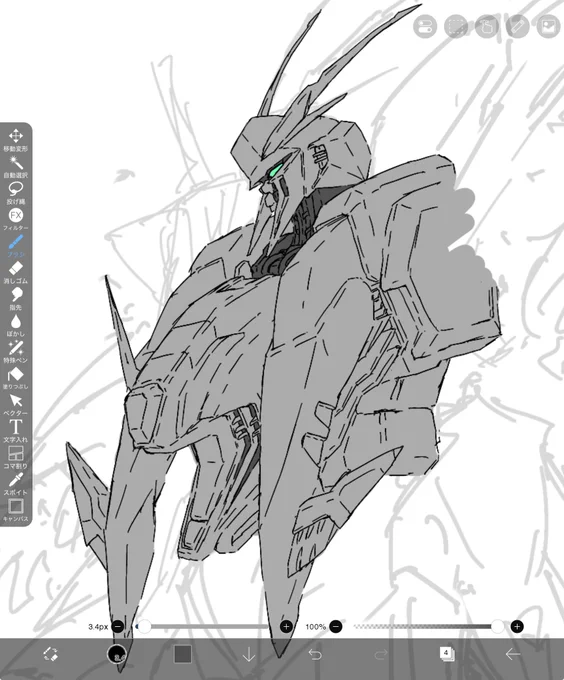The image size is (564, 680).
Task: Select the Eraser tool (消しゴム)
Action: click(16, 272)
